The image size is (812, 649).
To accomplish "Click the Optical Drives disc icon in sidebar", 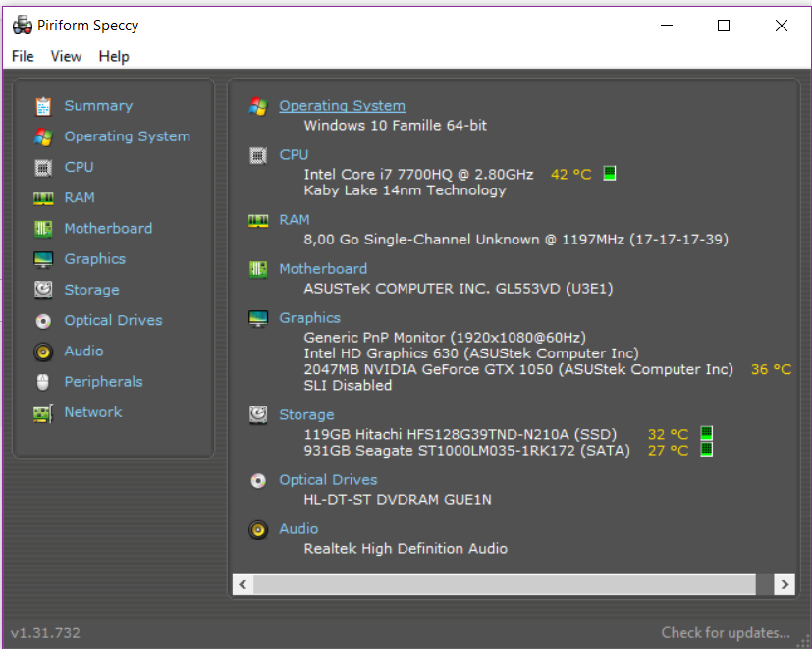I will (43, 321).
